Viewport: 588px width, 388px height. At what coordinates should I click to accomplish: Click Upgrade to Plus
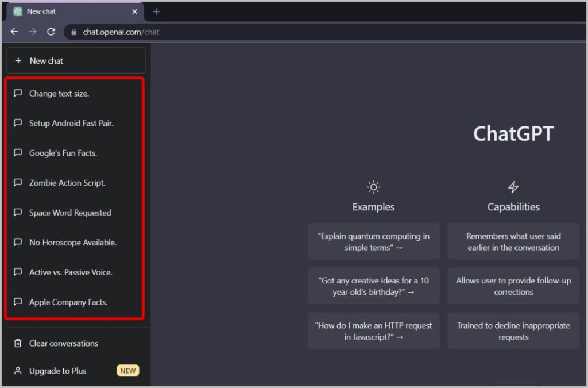(76, 371)
